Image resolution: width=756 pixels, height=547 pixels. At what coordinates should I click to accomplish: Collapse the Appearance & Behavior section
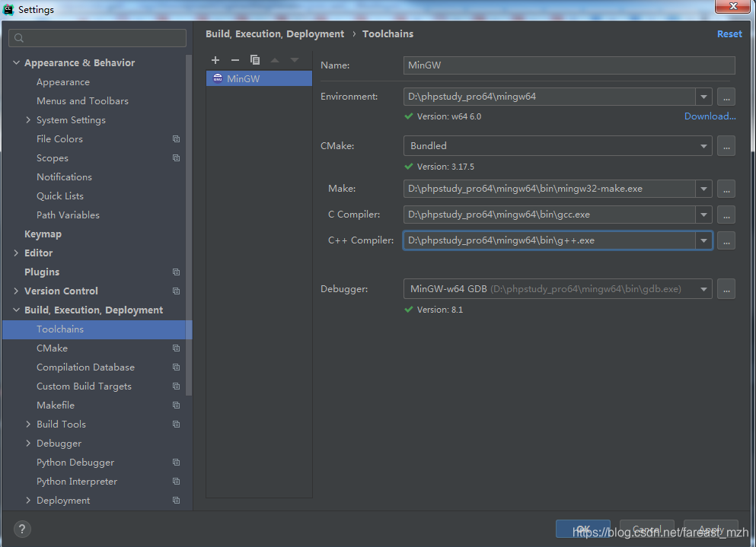point(17,62)
